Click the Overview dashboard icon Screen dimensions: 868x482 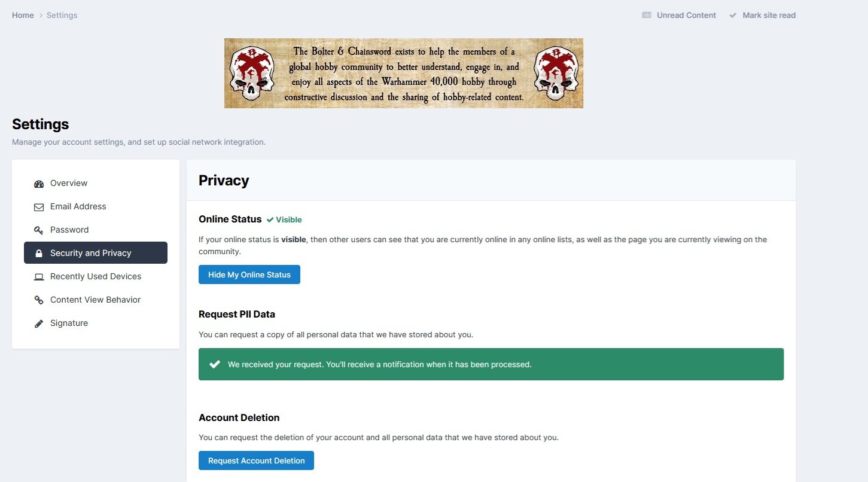click(39, 184)
